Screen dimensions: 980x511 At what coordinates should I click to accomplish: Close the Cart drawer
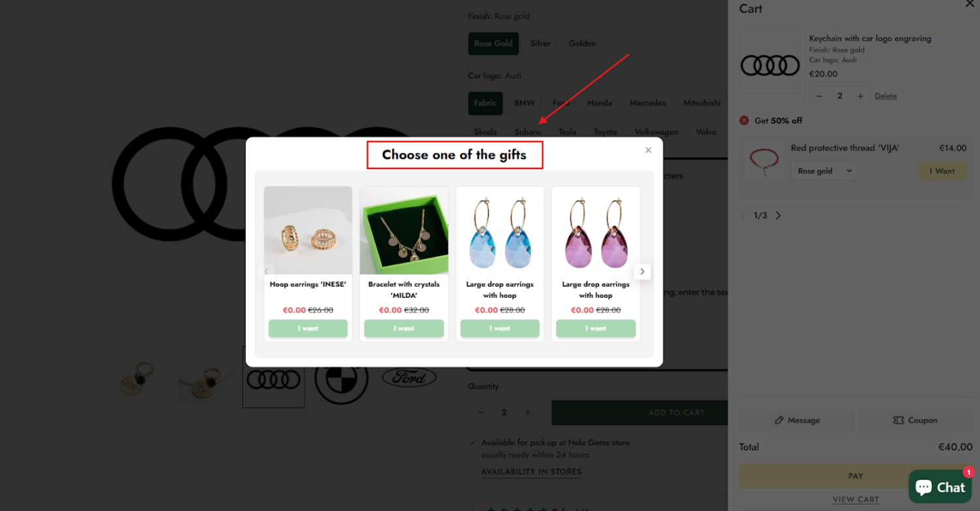click(970, 4)
